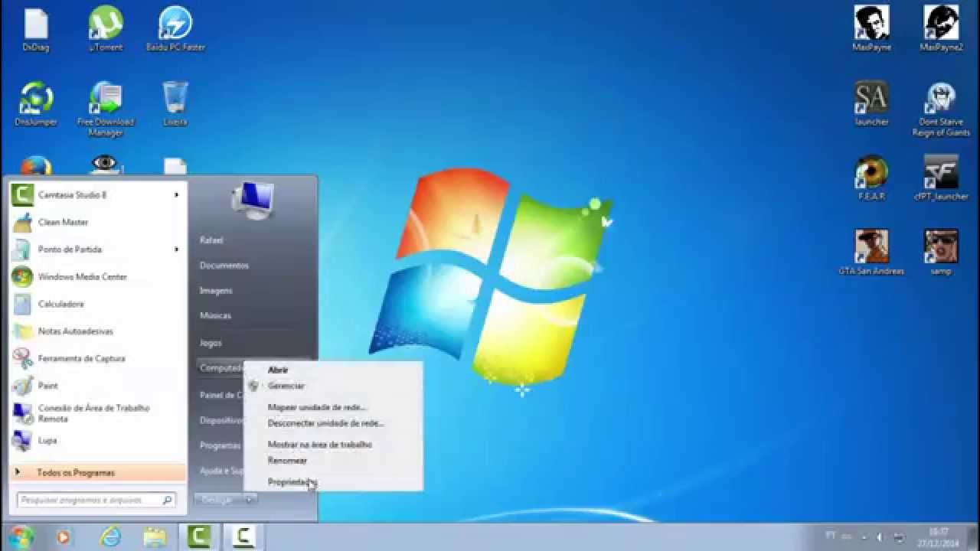Open Conexão de Área de Trabalho Remota
Screen dimensions: 980x551
98,413
